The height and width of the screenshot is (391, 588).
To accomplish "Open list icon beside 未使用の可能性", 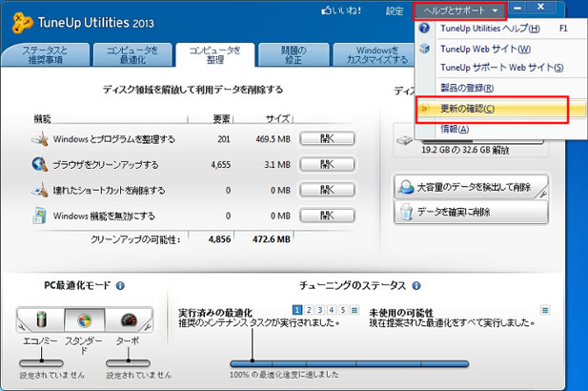I will tap(545, 310).
